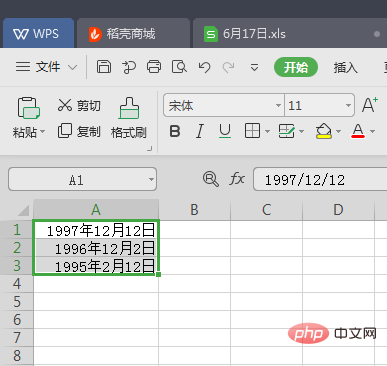Select row 4 header
The image size is (387, 366).
17,284
